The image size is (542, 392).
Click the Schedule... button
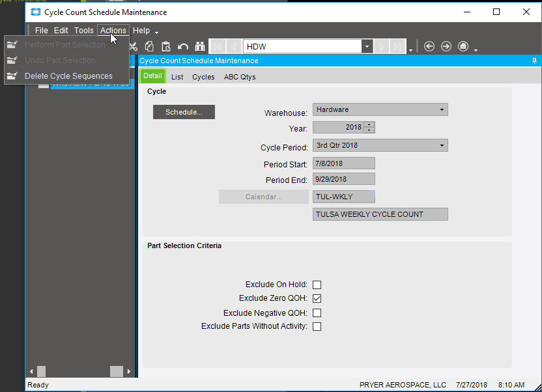coord(184,112)
